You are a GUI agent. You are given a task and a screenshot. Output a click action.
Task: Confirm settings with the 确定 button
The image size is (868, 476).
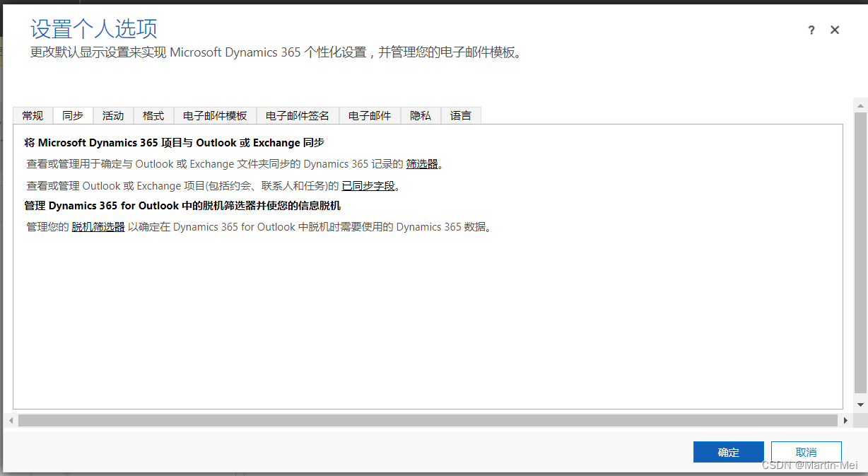[729, 452]
